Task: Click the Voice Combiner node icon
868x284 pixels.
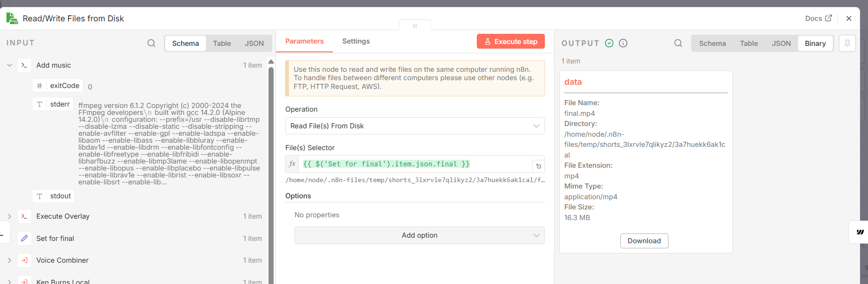Action: [25, 260]
